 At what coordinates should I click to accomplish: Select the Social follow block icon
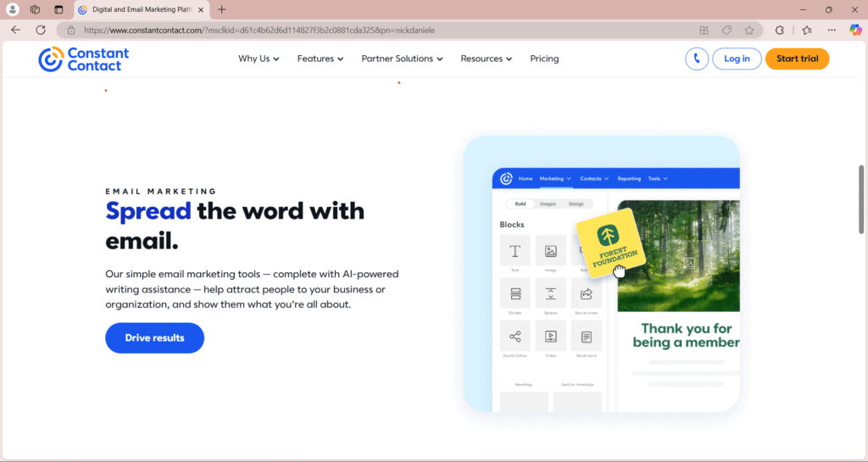[x=515, y=337]
